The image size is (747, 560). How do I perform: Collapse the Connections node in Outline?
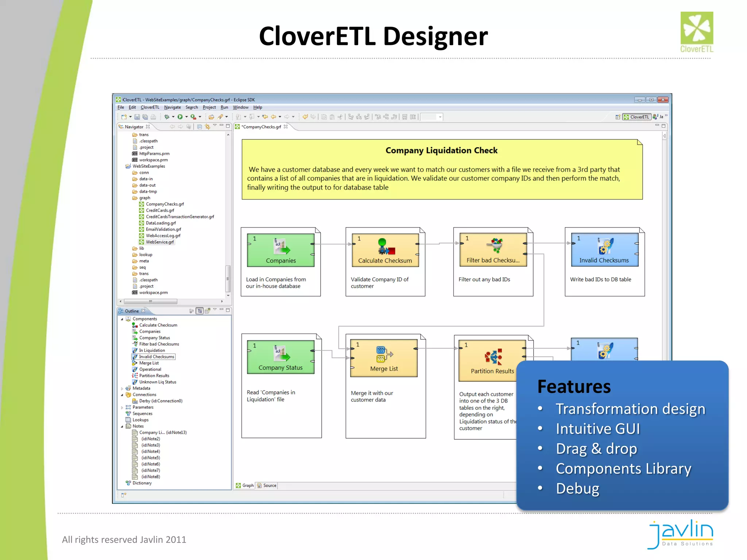pos(122,395)
